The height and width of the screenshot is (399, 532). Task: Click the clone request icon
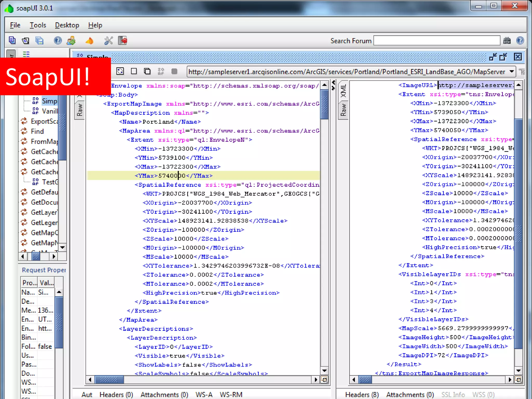tap(147, 71)
